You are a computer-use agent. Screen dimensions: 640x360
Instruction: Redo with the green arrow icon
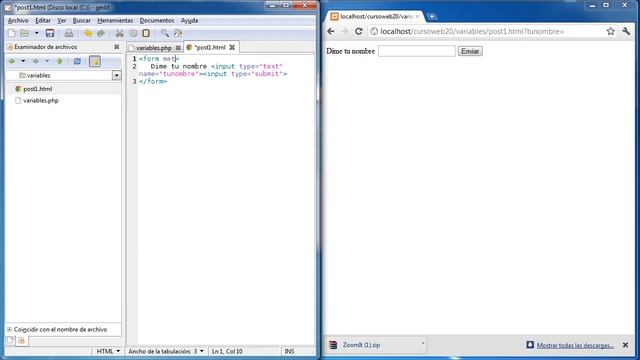click(101, 33)
